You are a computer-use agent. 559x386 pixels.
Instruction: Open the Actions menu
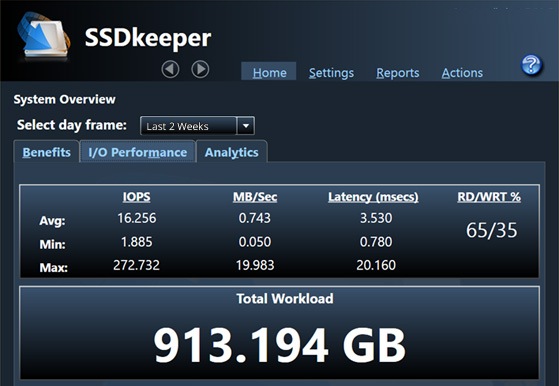[462, 73]
